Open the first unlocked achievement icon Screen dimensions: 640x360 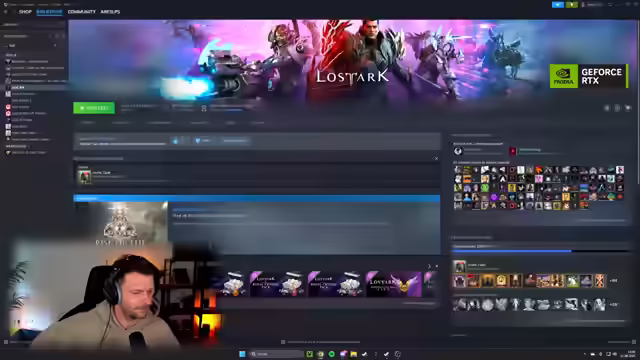[x=459, y=281]
